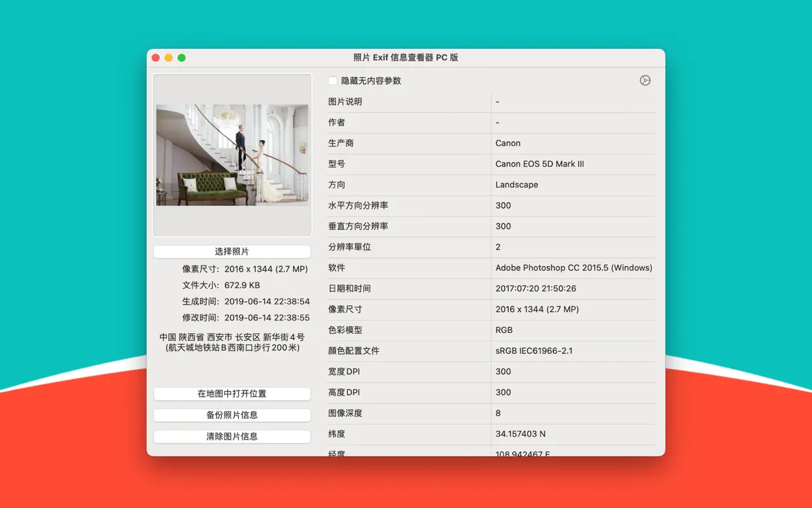Click the RGB color model value
This screenshot has width=812, height=508.
[504, 330]
